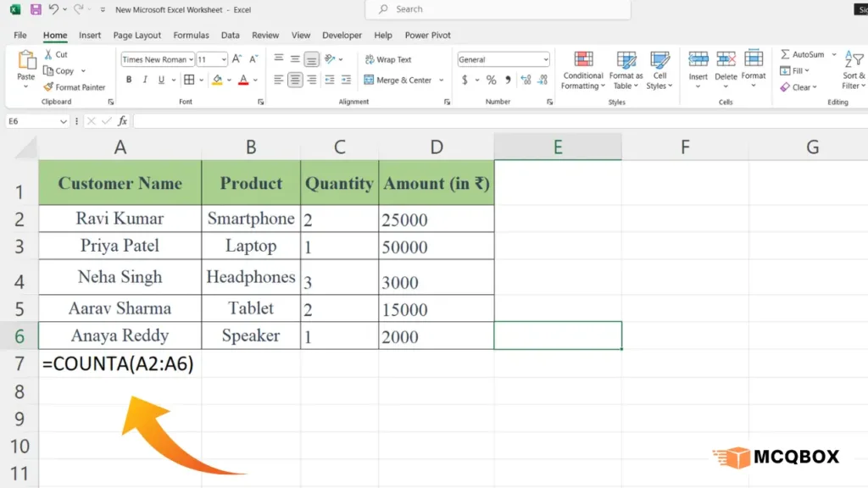Open the Name Box dropdown arrow
The width and height of the screenshot is (868, 488).
click(x=64, y=121)
